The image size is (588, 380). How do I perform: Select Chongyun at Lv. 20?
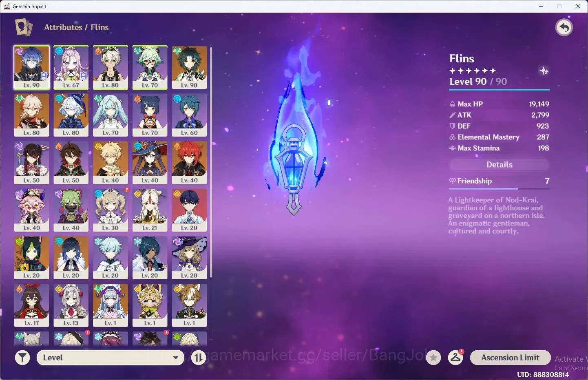111,258
